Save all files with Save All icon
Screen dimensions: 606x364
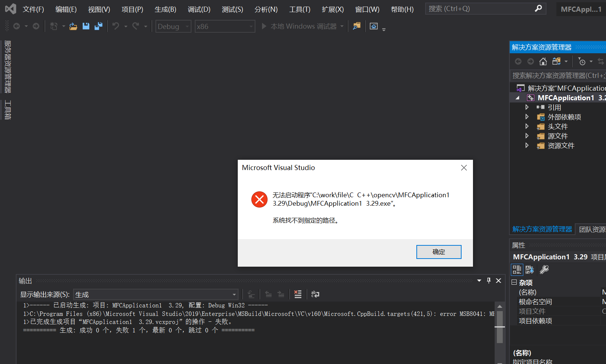pos(98,26)
